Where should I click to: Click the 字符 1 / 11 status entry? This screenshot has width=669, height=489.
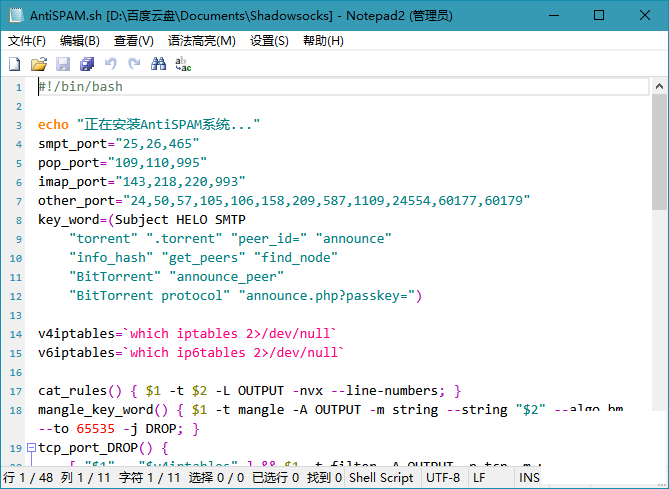(150, 477)
